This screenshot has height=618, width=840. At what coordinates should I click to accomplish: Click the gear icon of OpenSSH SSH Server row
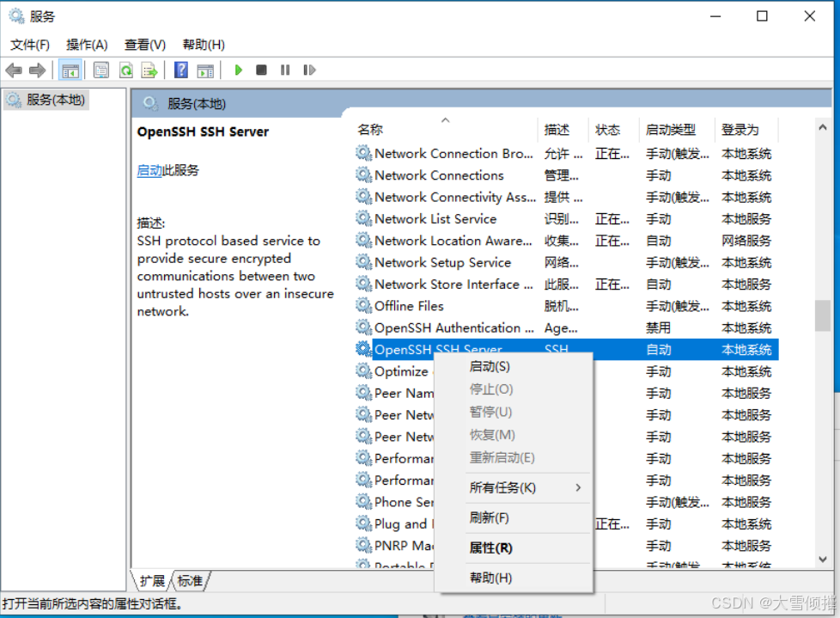click(x=364, y=349)
